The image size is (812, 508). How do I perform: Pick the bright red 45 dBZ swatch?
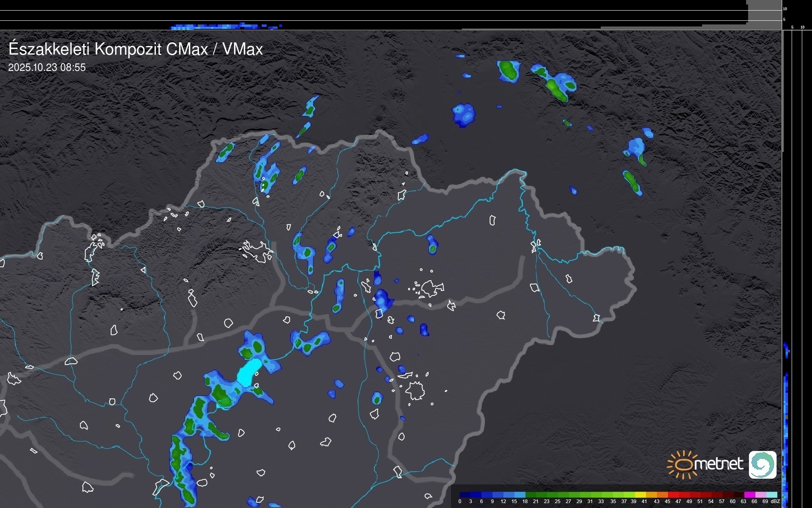tap(674, 495)
